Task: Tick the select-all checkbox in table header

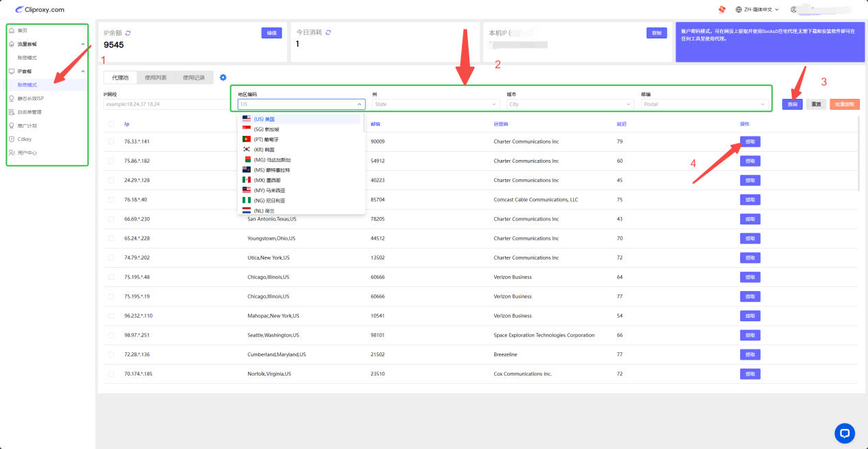Action: [x=111, y=124]
